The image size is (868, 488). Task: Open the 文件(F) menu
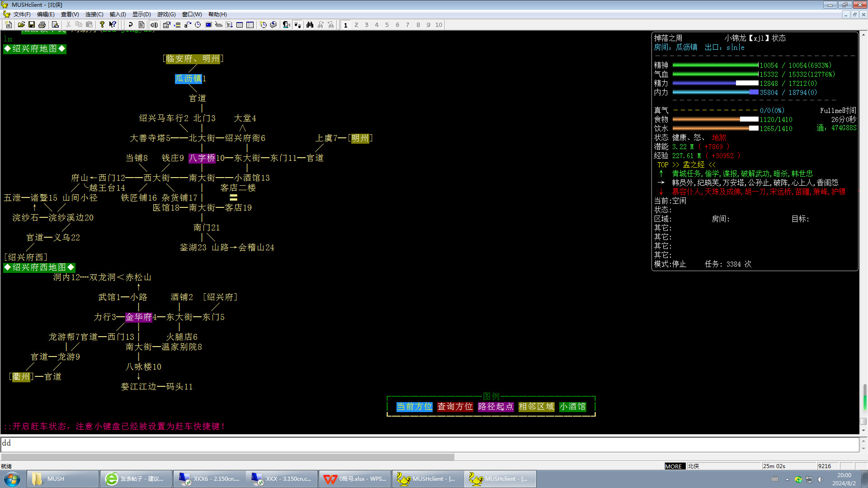22,14
